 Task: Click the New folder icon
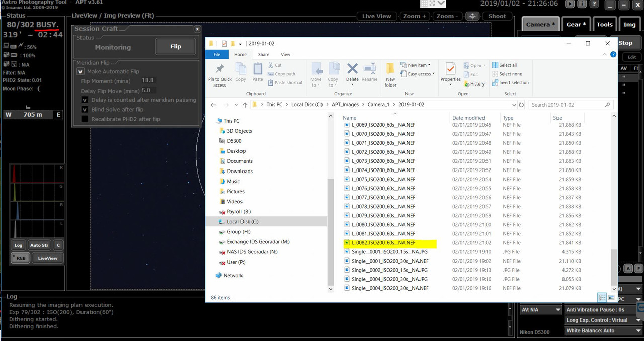pyautogui.click(x=390, y=69)
